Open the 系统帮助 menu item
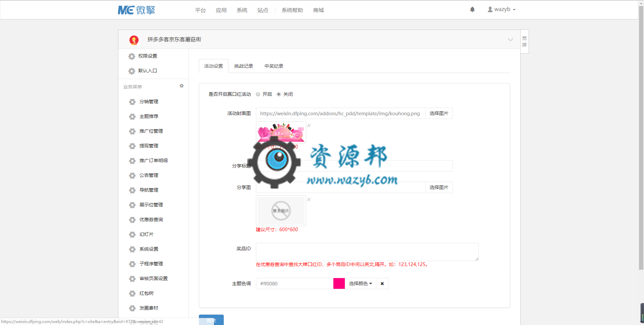 coord(292,10)
